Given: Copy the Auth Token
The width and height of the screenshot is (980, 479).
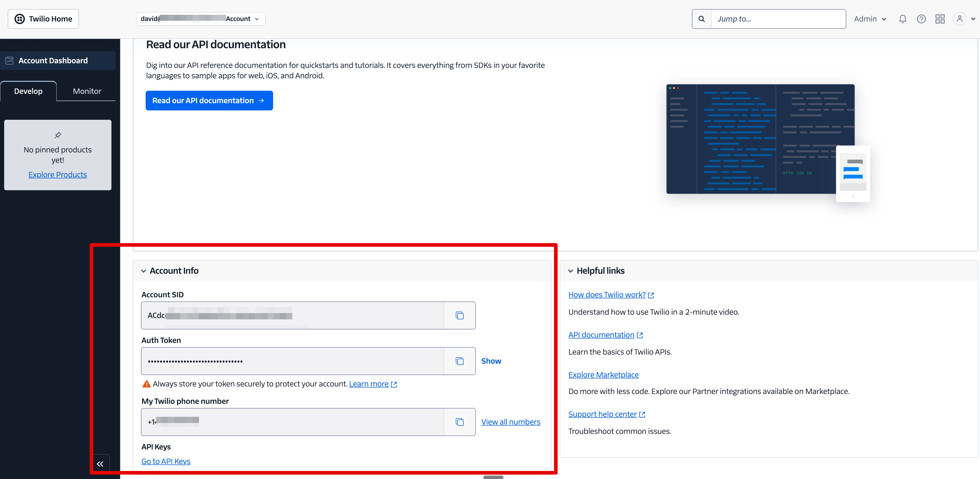Looking at the screenshot, I should [460, 361].
